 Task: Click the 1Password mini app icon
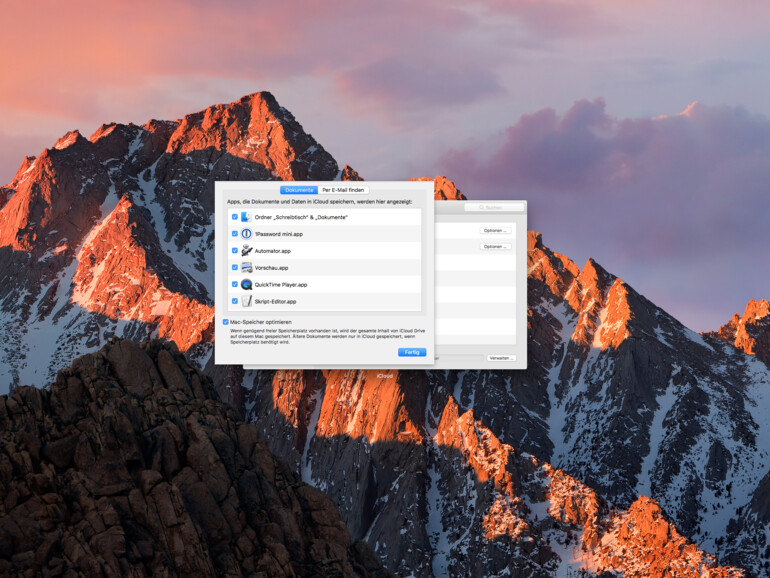tap(246, 234)
